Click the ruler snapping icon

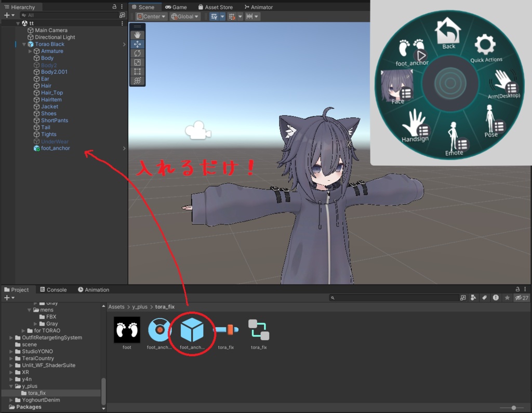pos(249,16)
